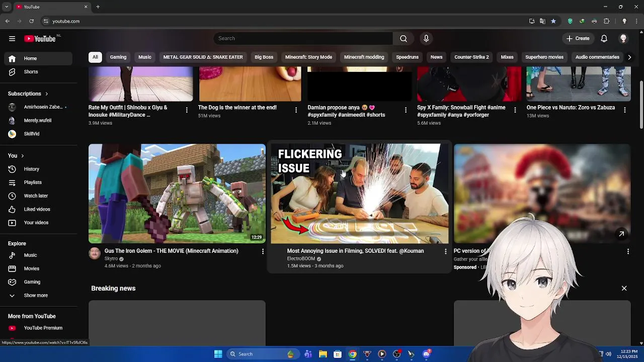Screen dimensions: 644x362
Task: Select the Gaming category chip
Action: (x=118, y=57)
